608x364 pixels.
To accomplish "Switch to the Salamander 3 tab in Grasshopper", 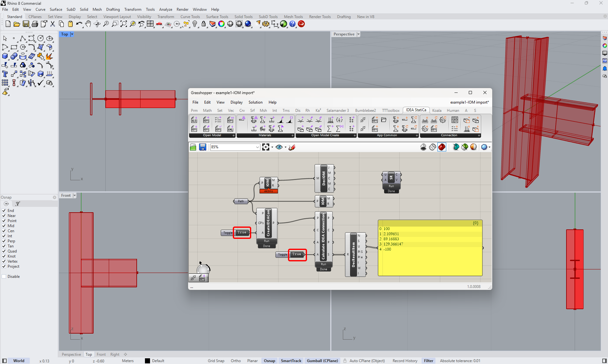I will (x=338, y=110).
